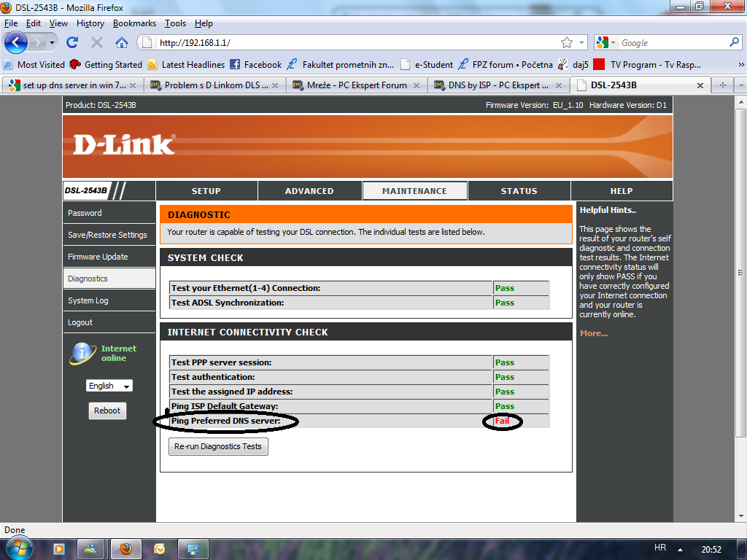Screen dimensions: 747x560
Task: Open the Getting Started bookmark
Action: pyautogui.click(x=106, y=64)
